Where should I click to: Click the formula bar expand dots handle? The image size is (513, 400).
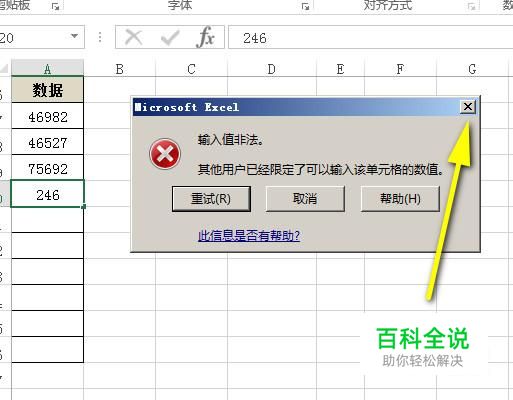(x=100, y=37)
